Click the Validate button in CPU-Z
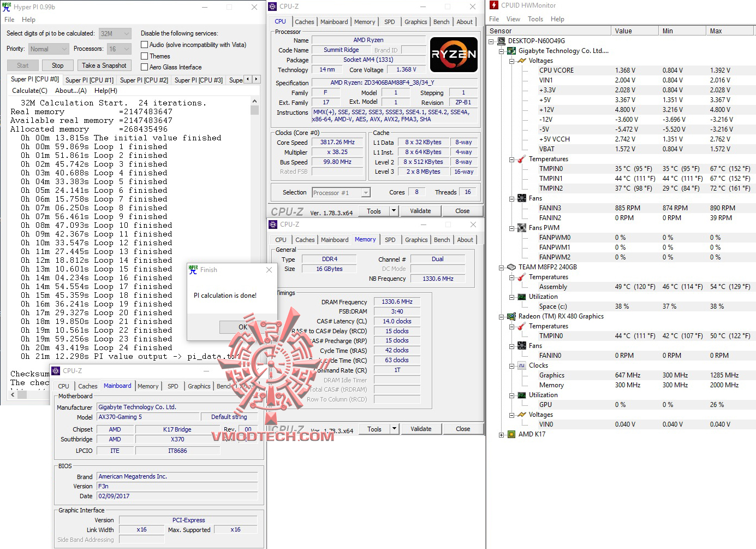756x549 pixels. tap(421, 210)
